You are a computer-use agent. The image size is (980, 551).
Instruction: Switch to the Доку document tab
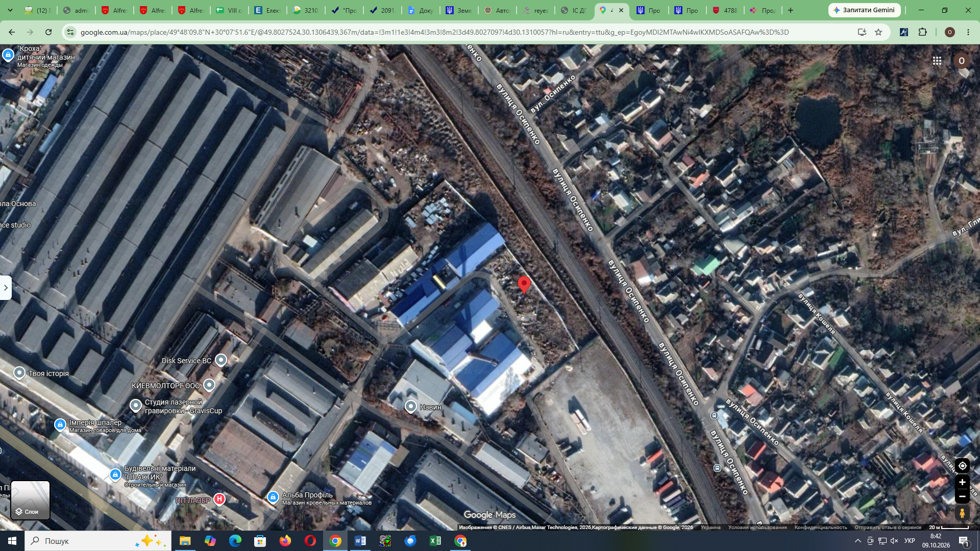[x=421, y=10]
